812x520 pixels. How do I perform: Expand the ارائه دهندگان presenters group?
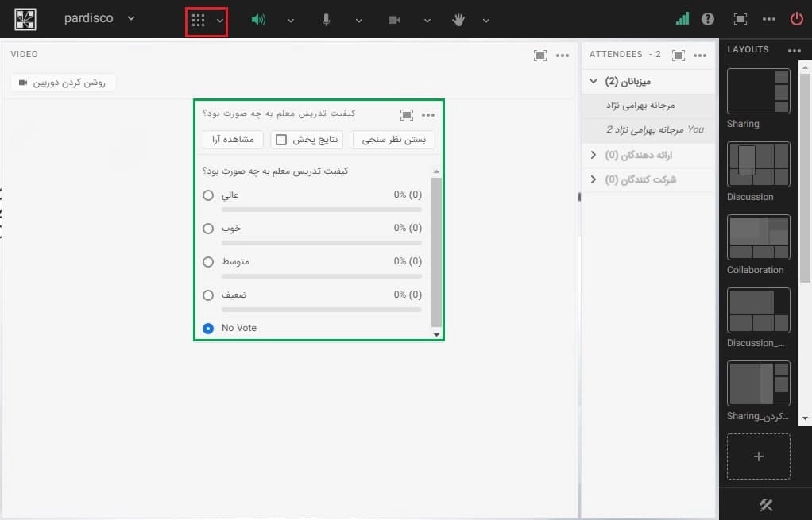[594, 155]
